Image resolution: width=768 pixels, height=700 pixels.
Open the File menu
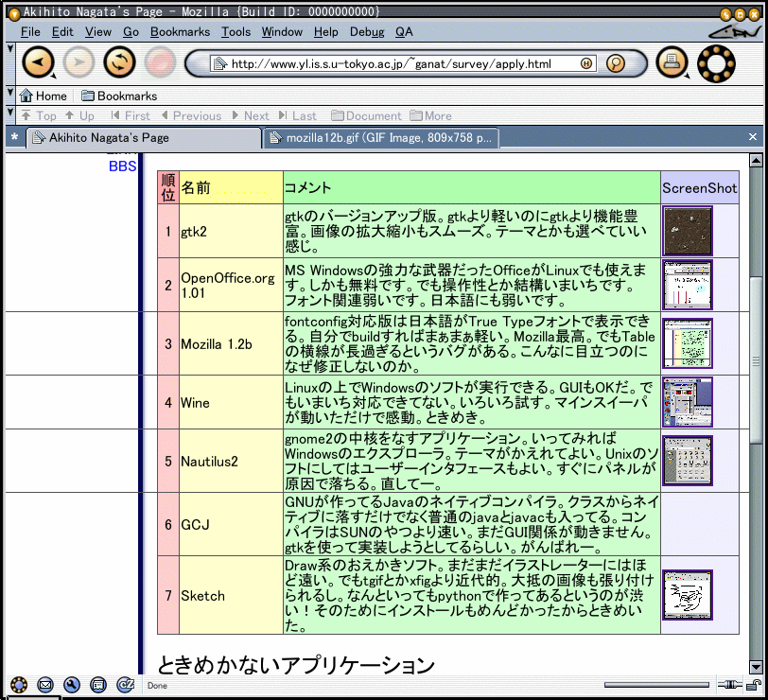[x=30, y=32]
